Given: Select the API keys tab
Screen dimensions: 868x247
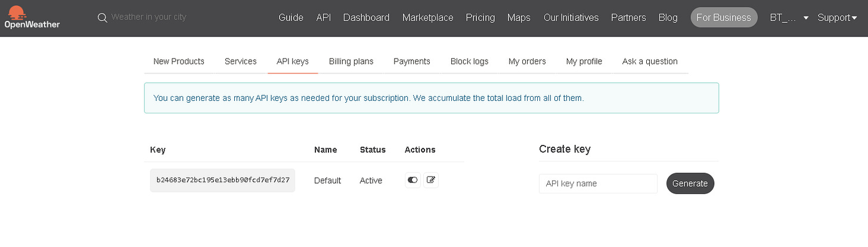Looking at the screenshot, I should pyautogui.click(x=293, y=61).
